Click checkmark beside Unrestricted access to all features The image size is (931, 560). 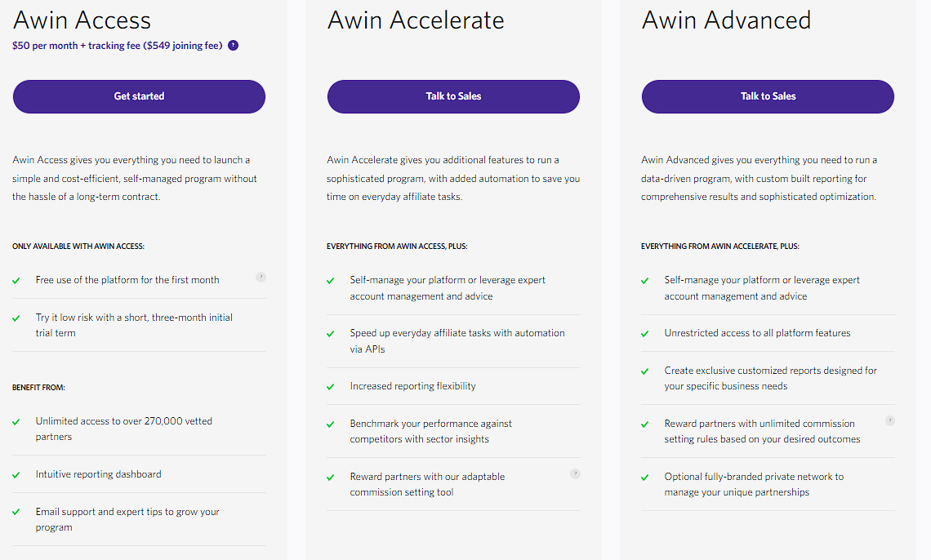tap(645, 334)
